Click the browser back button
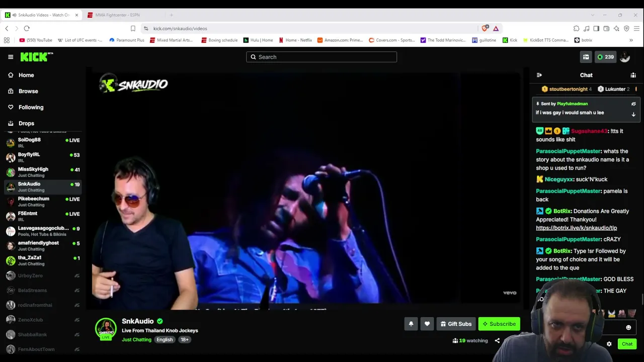The image size is (644, 362). point(7,29)
